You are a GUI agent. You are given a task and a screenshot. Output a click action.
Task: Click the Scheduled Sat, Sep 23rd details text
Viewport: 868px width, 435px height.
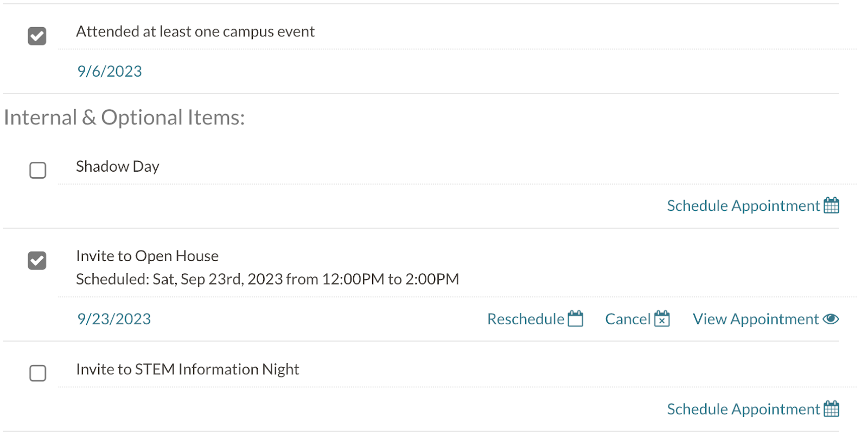click(x=267, y=279)
